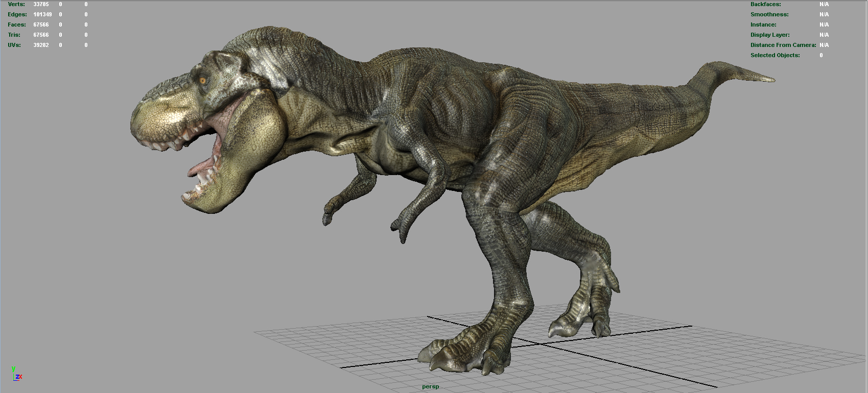
Task: Click the edges count value 101349
Action: tap(42, 14)
